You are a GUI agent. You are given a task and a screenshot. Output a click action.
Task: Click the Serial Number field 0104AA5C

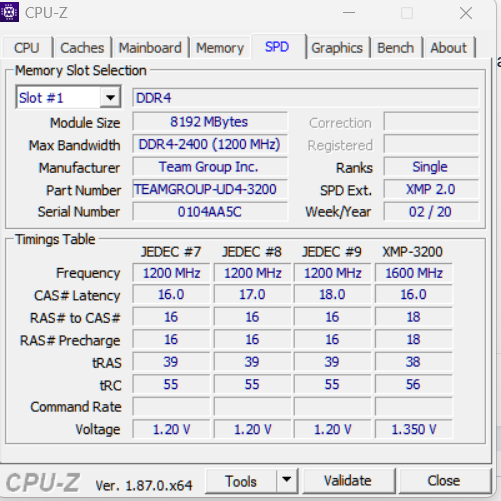tap(210, 212)
